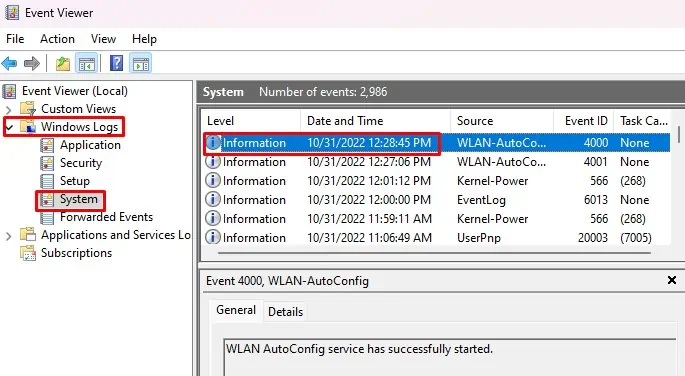This screenshot has height=376, width=685.
Task: Sort events by Level column header
Action: click(251, 121)
